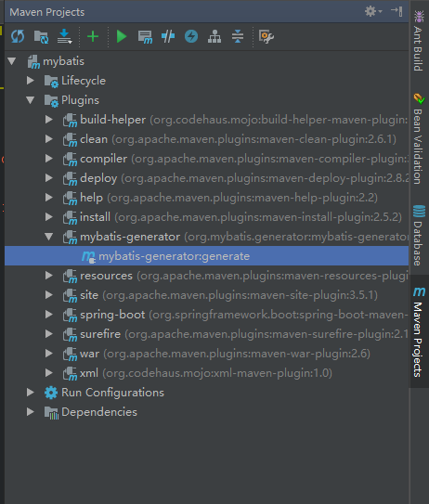Click the Run Configurations gear icon
This screenshot has width=429, height=504.
coord(51,393)
